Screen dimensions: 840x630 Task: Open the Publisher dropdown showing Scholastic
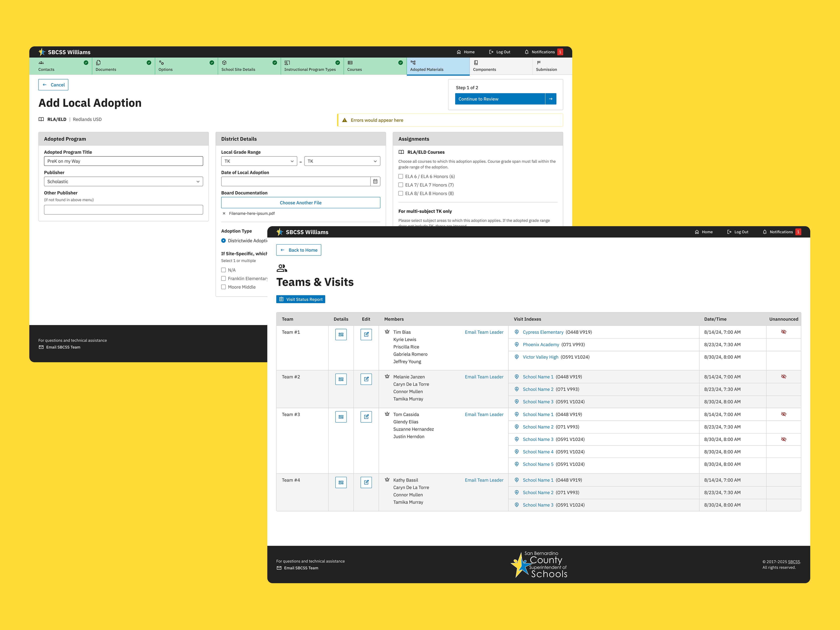pos(123,182)
